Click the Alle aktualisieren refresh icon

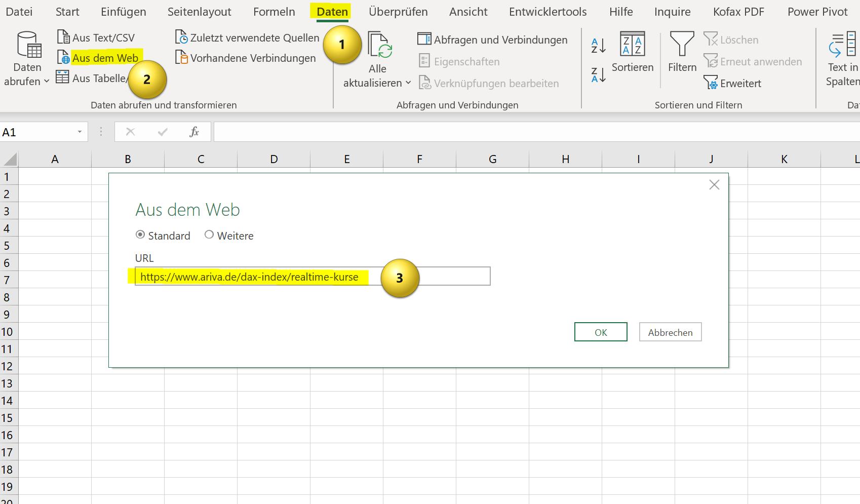[380, 45]
